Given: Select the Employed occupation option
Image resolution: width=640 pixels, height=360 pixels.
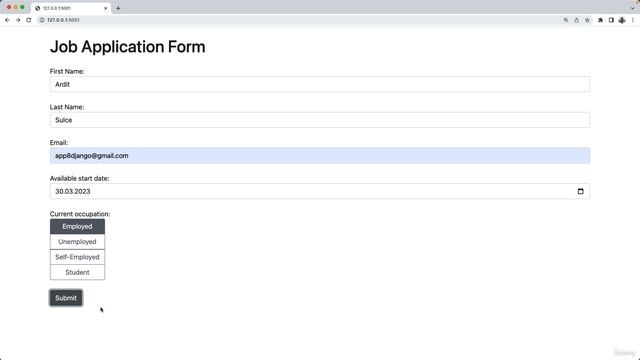Looking at the screenshot, I should (77, 227).
